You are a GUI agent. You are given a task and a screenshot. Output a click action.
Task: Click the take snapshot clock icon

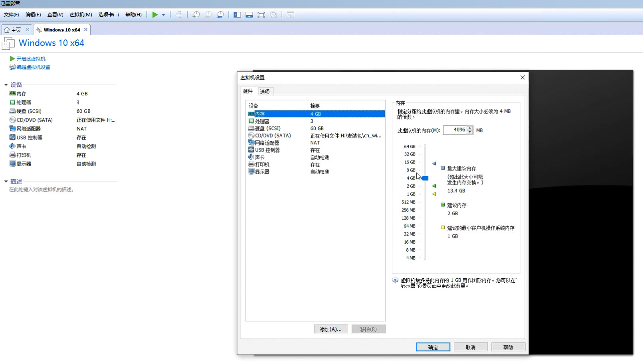[196, 15]
